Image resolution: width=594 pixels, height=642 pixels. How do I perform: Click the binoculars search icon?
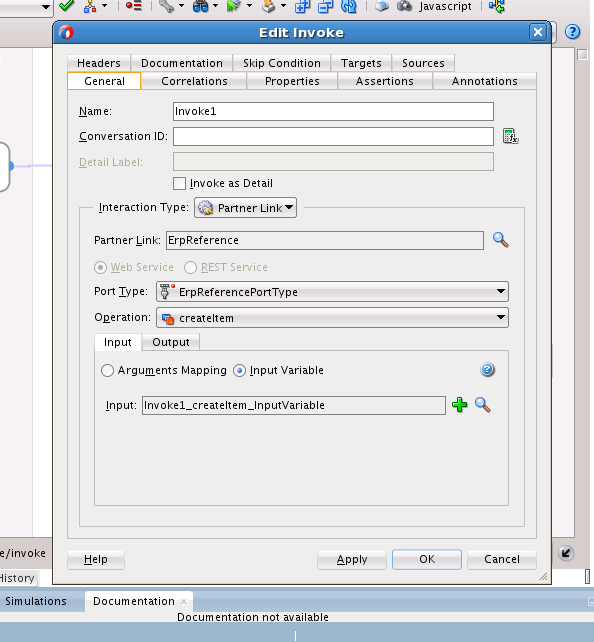201,6
